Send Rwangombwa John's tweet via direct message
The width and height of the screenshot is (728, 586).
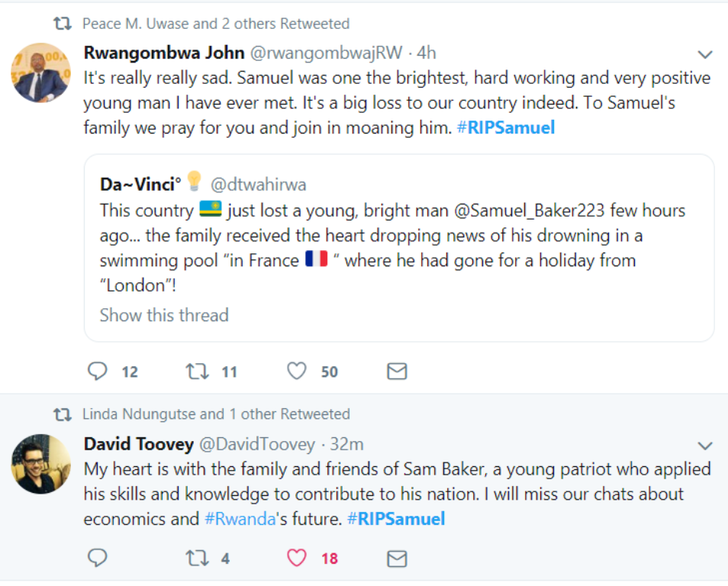(x=397, y=372)
